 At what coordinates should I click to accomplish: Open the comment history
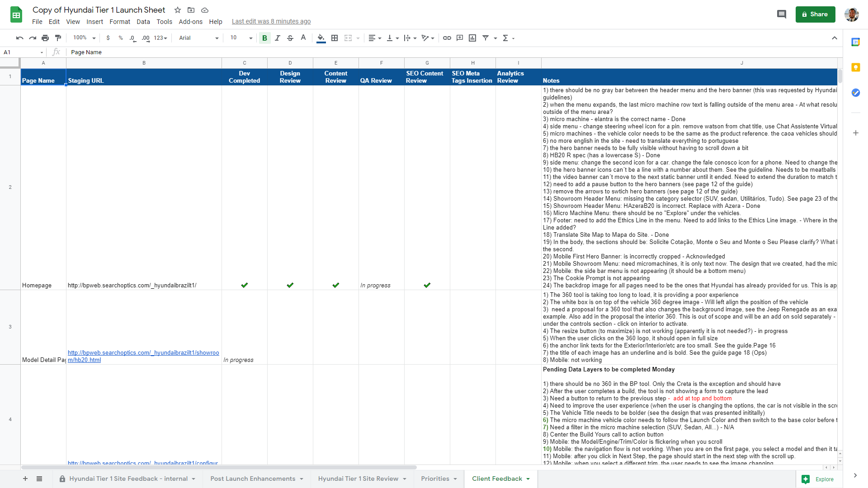pos(782,14)
